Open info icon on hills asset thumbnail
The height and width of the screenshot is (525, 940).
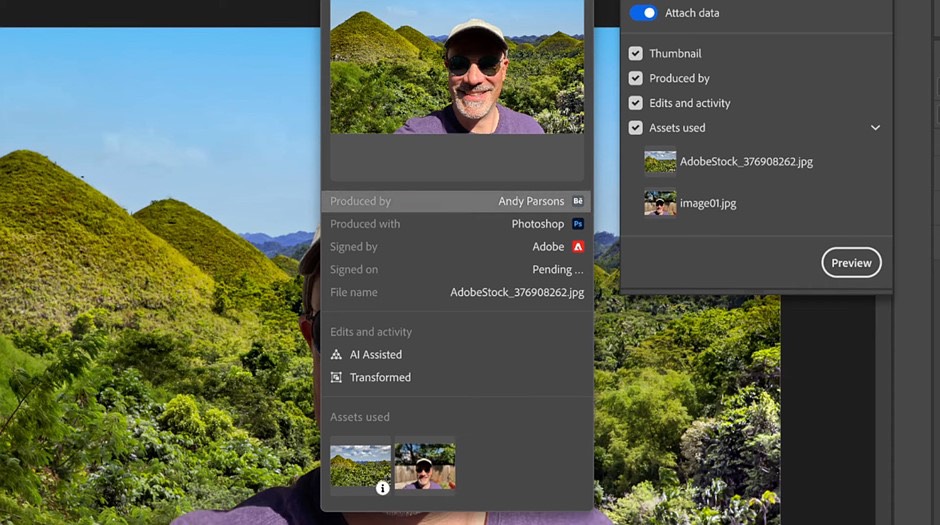[x=382, y=488]
